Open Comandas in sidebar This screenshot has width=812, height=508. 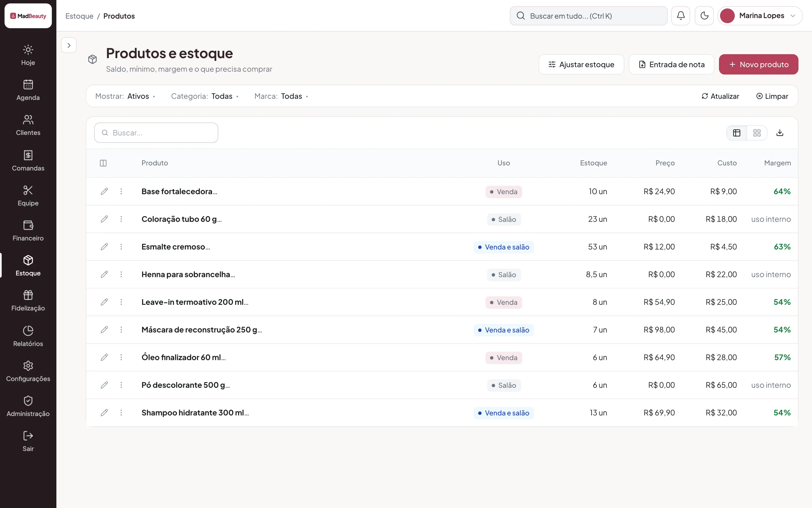pyautogui.click(x=28, y=161)
